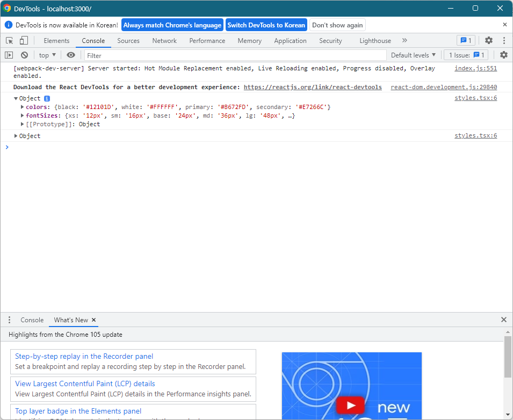Create live expression with the eye icon
The image size is (513, 420).
point(71,55)
